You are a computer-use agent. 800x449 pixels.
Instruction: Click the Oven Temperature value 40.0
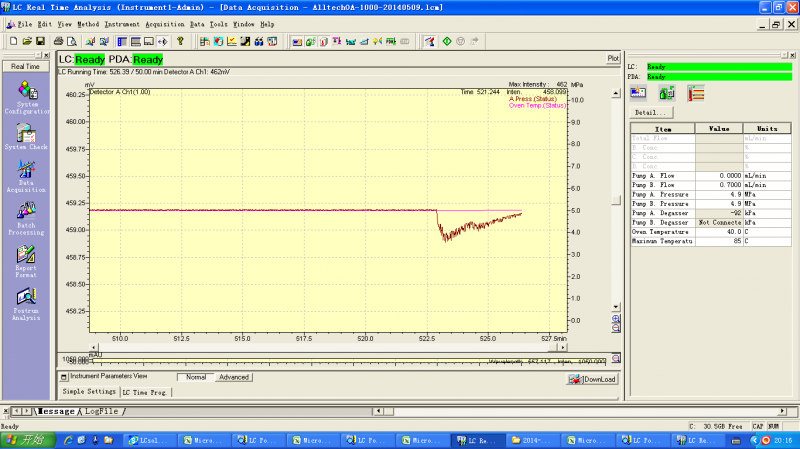click(719, 232)
